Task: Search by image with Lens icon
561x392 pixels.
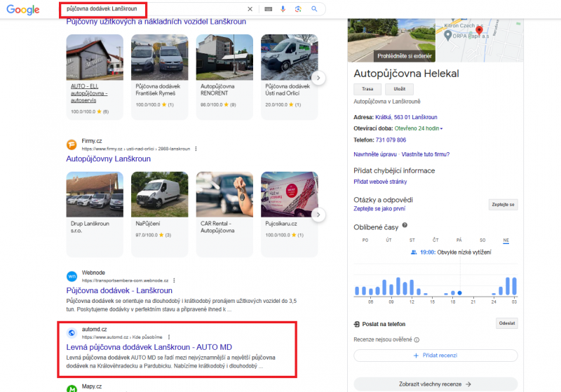Action: point(298,9)
